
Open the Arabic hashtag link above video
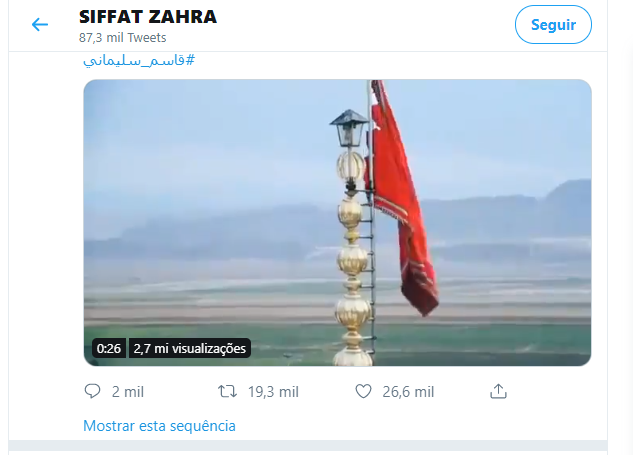139,61
